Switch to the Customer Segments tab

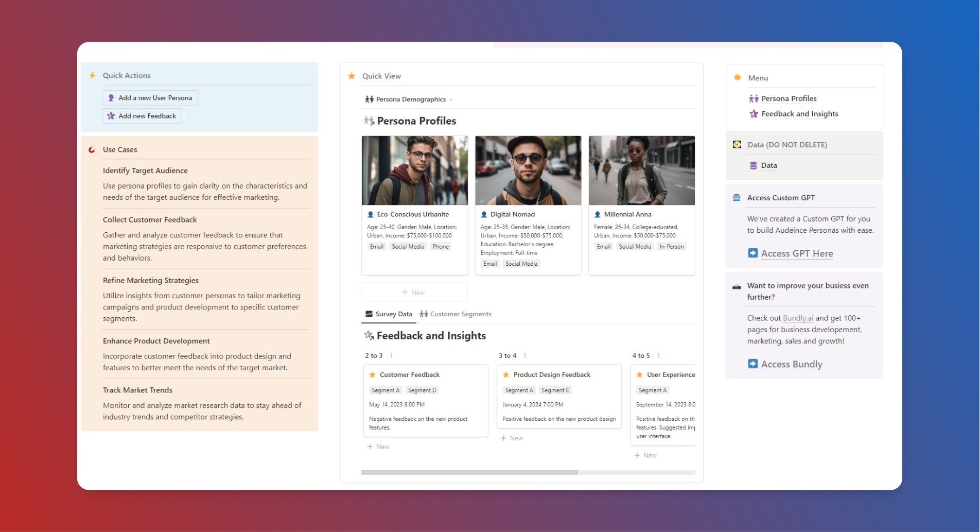point(456,314)
